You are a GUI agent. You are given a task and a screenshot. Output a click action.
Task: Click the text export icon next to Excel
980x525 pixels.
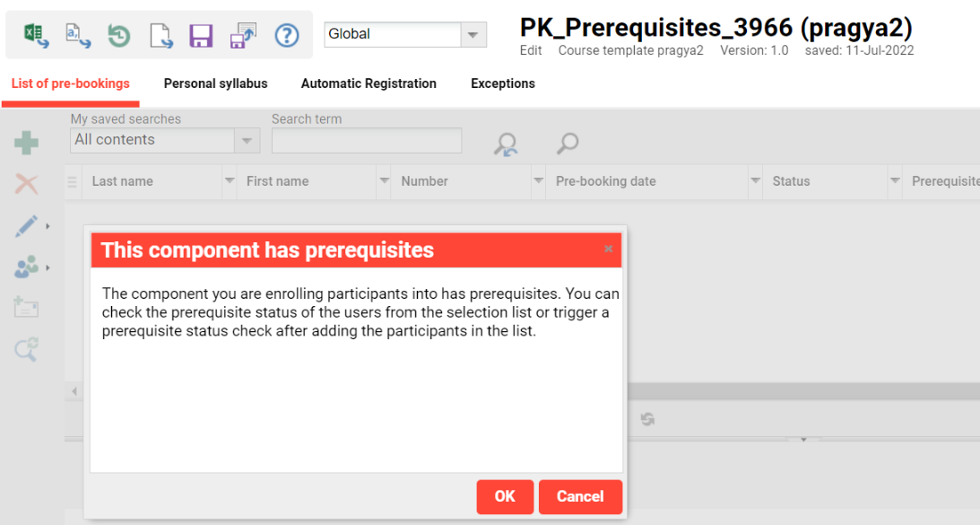coord(77,35)
